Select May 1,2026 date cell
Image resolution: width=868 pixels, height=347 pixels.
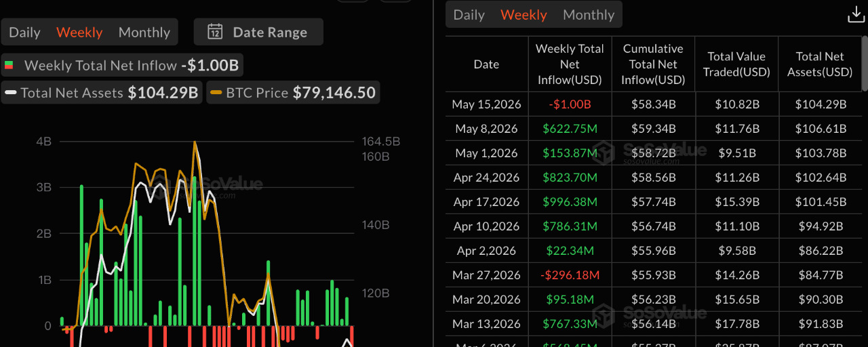pyautogui.click(x=486, y=153)
